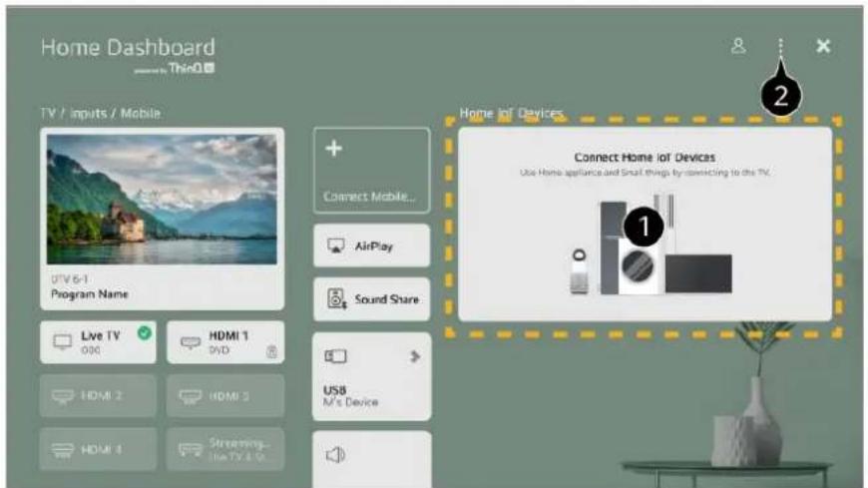This screenshot has height=488, width=868.
Task: Close the Home Dashboard
Action: click(823, 46)
